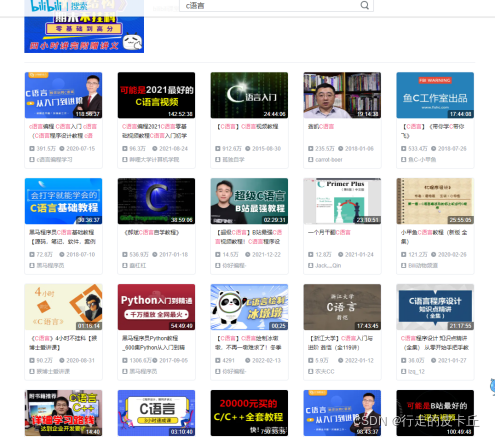Click play-count icon beside 912.6万
This screenshot has width=495, height=437.
coord(218,149)
